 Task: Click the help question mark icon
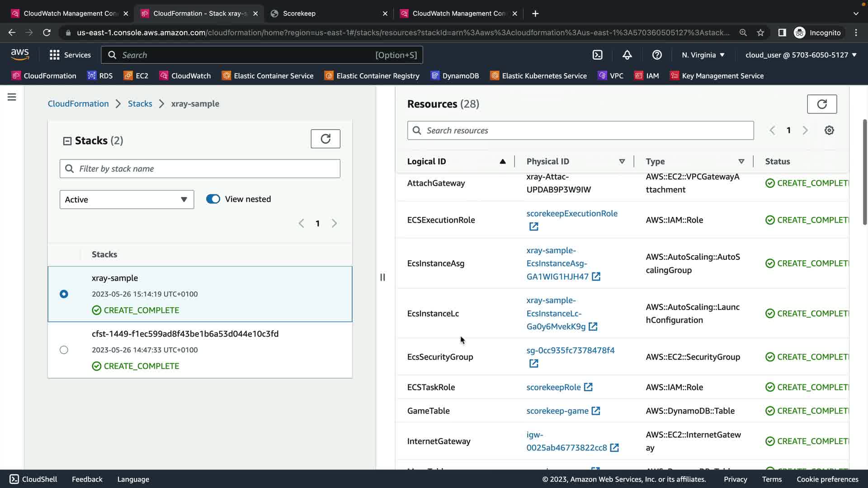tap(657, 55)
